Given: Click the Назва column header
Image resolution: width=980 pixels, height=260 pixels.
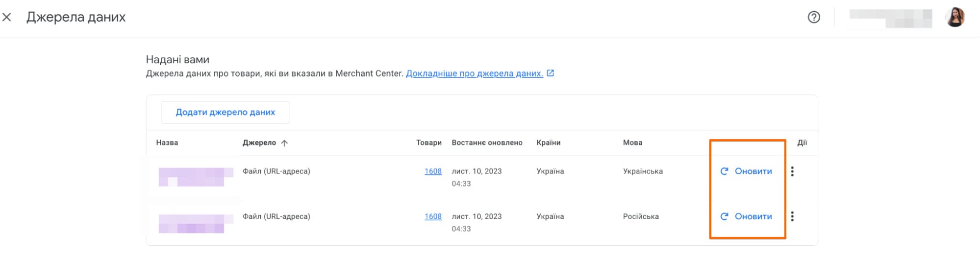Looking at the screenshot, I should (x=167, y=143).
